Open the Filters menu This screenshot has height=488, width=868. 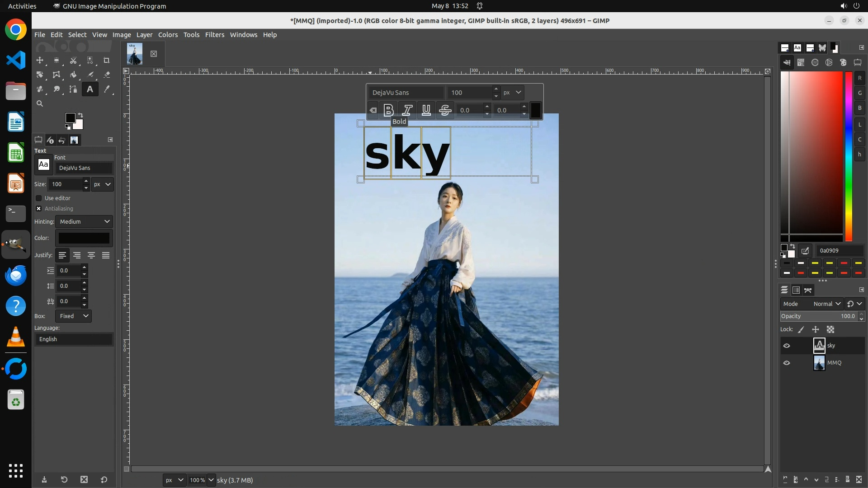[214, 35]
